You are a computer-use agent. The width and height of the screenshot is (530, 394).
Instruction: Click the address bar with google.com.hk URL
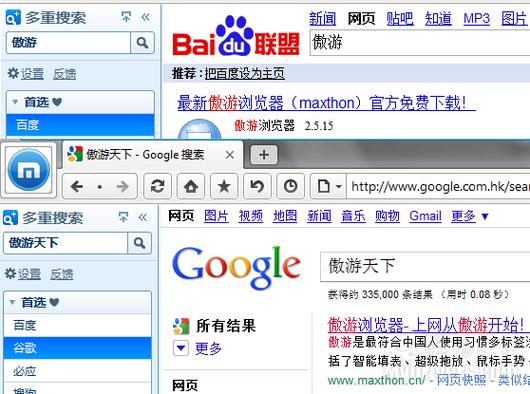tap(438, 186)
